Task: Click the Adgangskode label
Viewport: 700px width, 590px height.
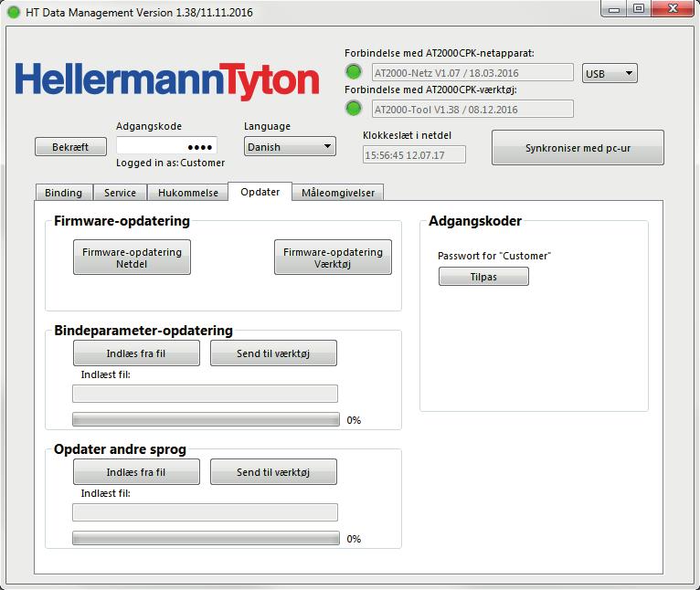Action: coord(149,126)
